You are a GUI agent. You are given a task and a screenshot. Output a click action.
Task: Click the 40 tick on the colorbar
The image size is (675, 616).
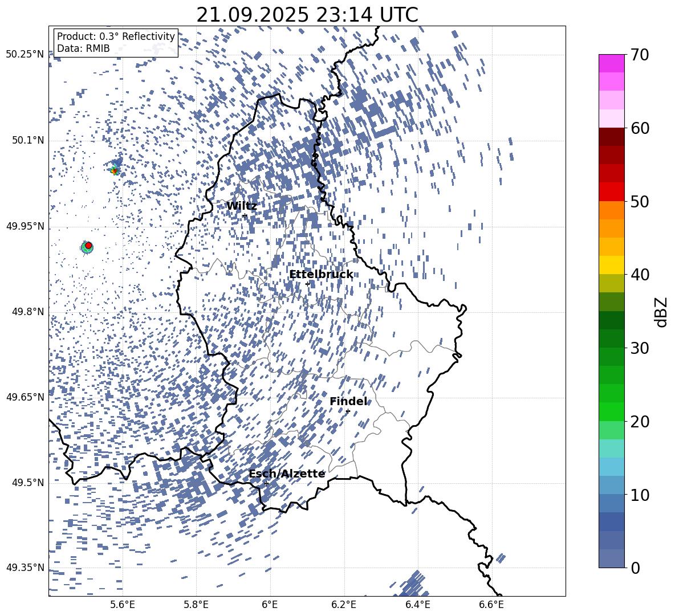(640, 275)
